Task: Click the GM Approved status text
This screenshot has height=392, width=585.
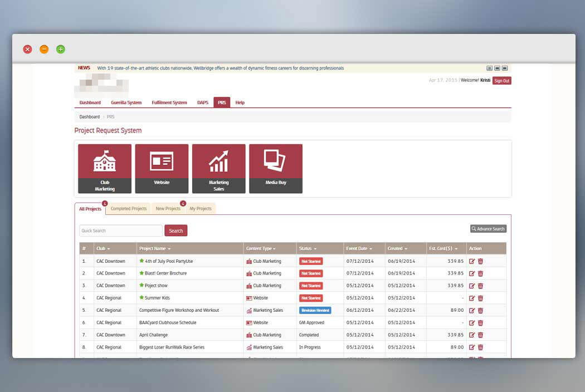Action: tap(311, 322)
